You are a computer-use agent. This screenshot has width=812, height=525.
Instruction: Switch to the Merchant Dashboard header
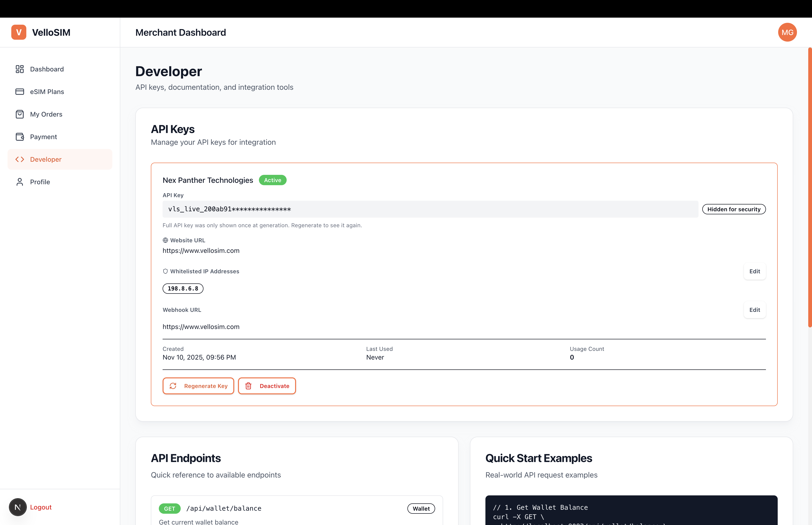point(180,32)
